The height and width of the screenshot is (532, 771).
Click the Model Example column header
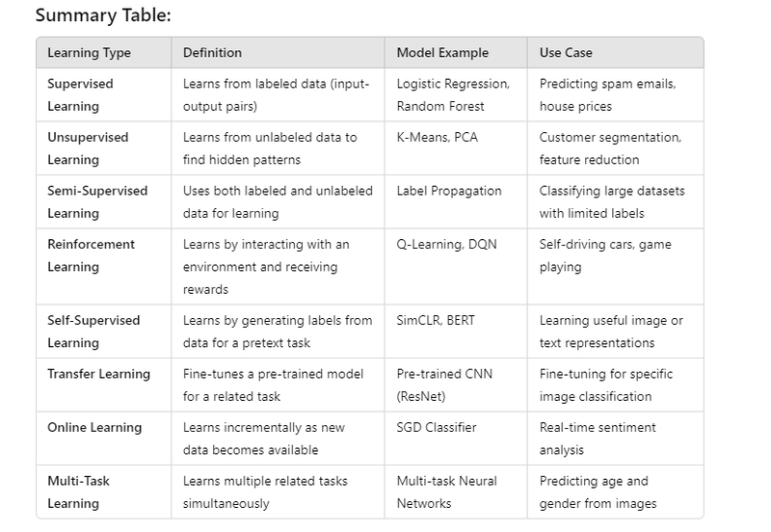[x=442, y=53]
